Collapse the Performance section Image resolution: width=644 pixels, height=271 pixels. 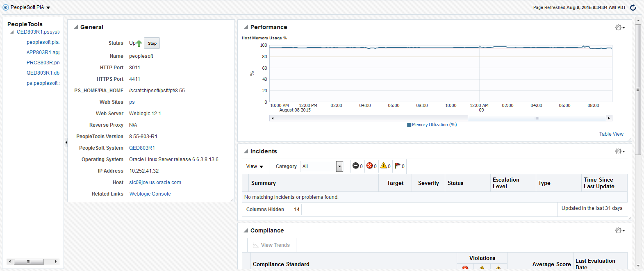click(246, 27)
